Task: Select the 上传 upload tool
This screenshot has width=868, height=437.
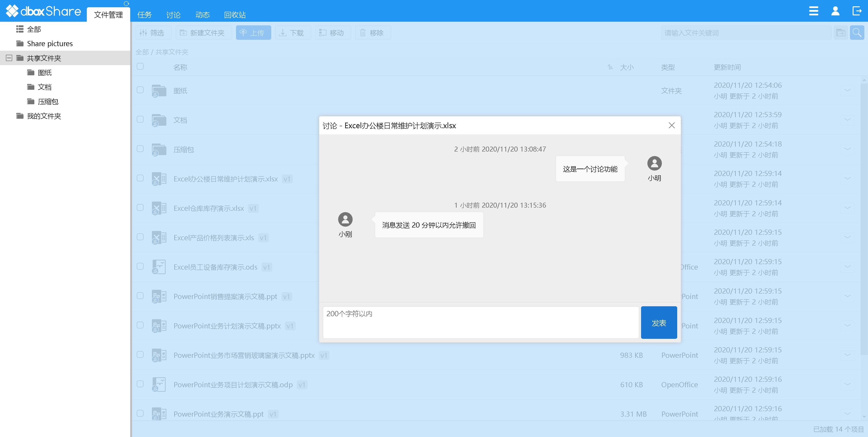Action: [x=253, y=33]
